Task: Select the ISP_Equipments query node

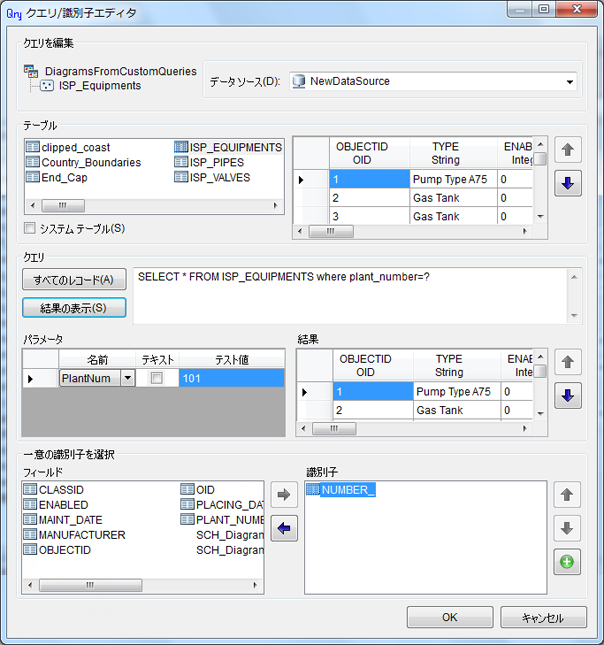Action: pos(100,86)
